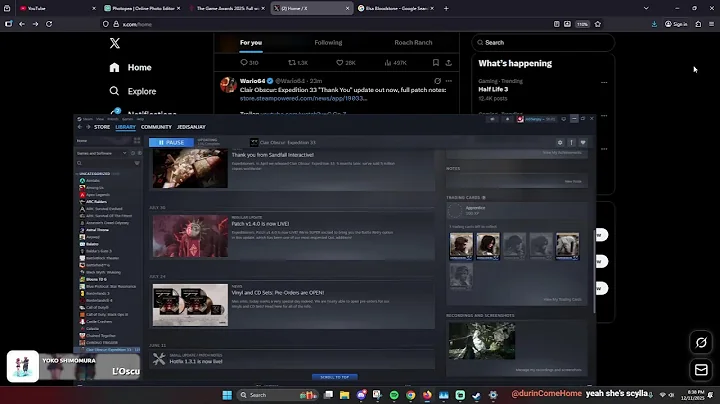Viewport: 720px width, 404px height.
Task: Open first trading card thumbnail
Action: pyautogui.click(x=461, y=246)
